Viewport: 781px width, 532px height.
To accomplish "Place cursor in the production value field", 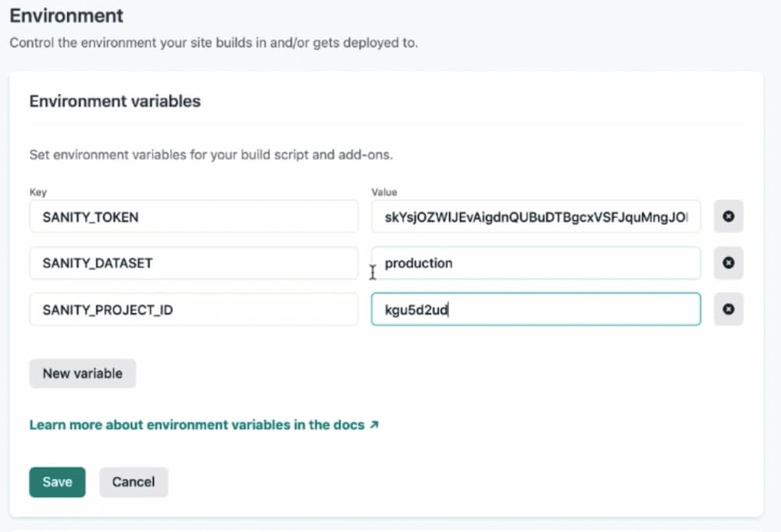I will [536, 263].
